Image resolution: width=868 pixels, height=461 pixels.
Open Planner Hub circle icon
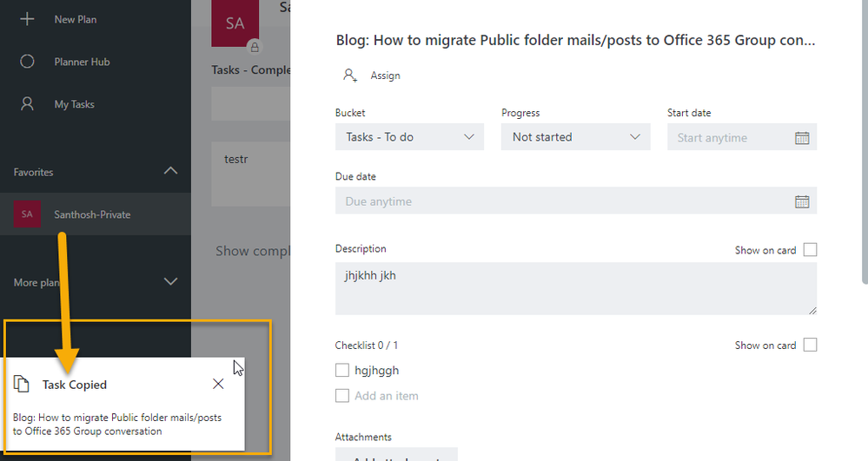pos(27,62)
